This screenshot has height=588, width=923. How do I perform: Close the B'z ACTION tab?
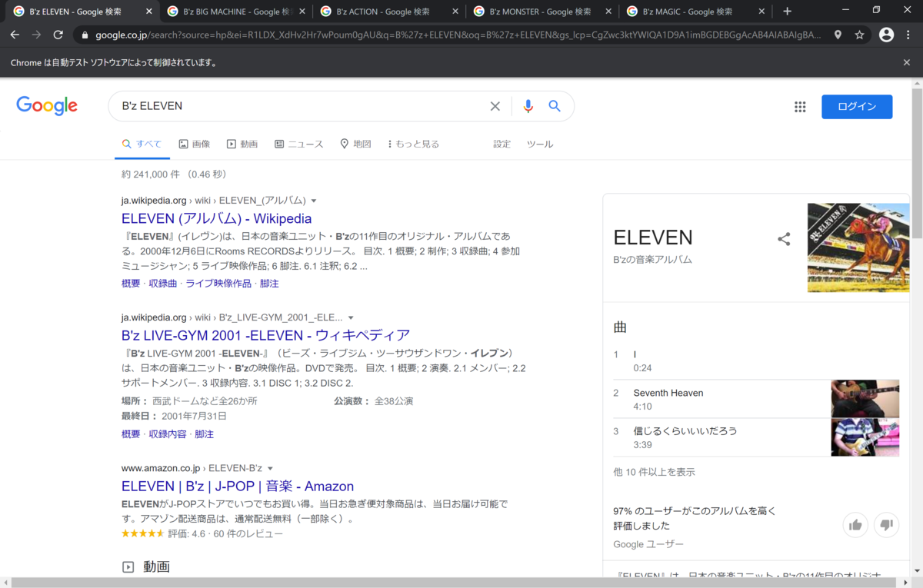point(455,12)
